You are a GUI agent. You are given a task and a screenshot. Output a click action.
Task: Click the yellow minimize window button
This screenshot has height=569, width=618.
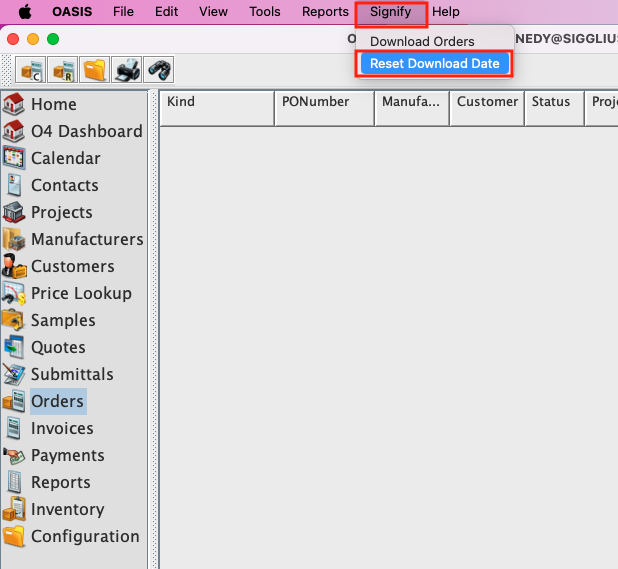(33, 39)
